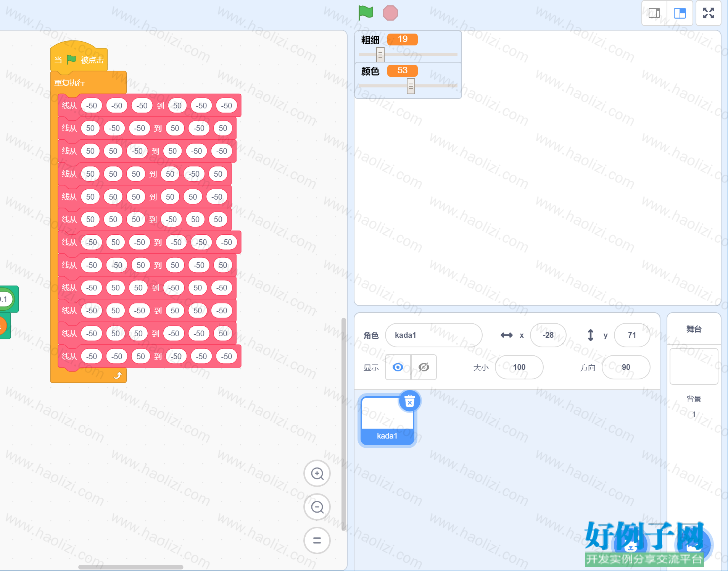The height and width of the screenshot is (571, 728).
Task: Edit the direction value 90
Action: click(x=626, y=367)
